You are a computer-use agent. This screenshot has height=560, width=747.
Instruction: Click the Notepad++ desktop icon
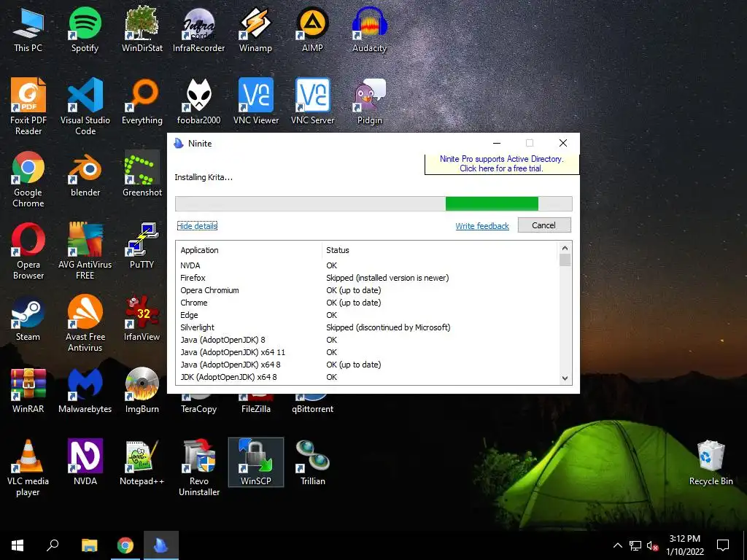(x=142, y=463)
